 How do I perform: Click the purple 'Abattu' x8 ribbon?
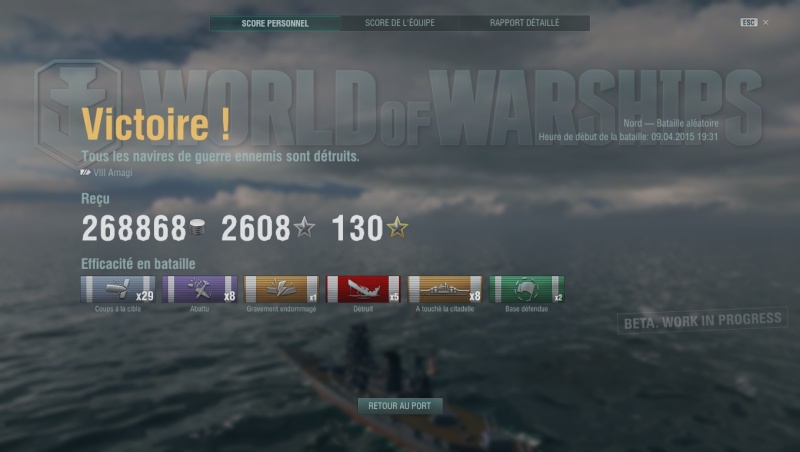point(199,289)
